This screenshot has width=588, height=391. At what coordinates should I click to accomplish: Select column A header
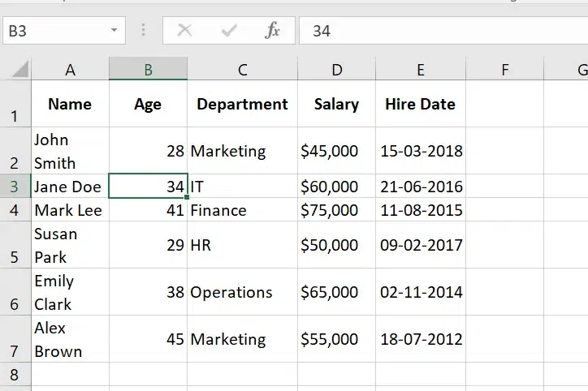click(x=70, y=68)
